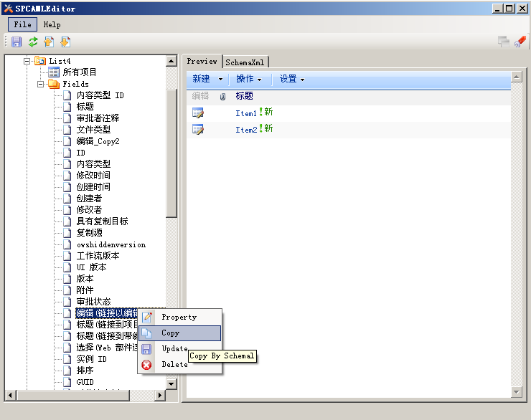This screenshot has width=531, height=420.
Task: Choose Update from the context menu
Action: [180, 348]
